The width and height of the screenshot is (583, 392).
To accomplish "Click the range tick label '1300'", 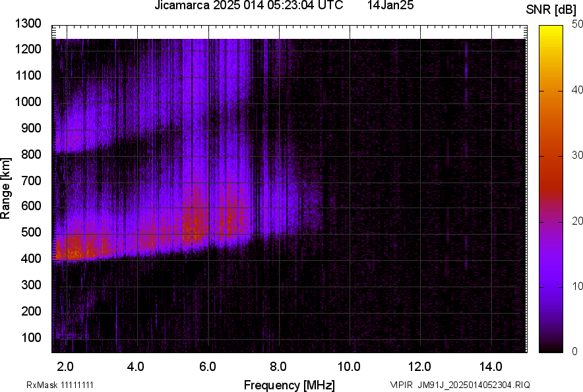I will 28,24.
